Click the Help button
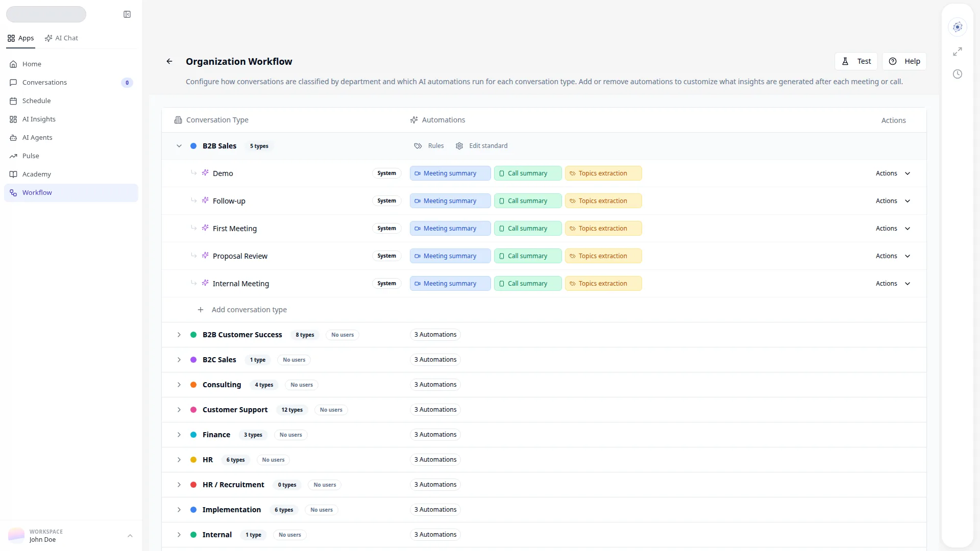Image resolution: width=980 pixels, height=551 pixels. click(x=904, y=61)
